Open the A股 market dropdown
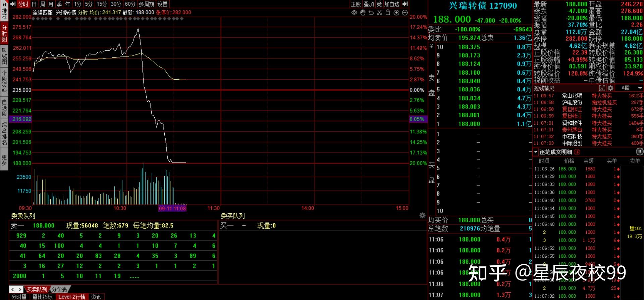The image size is (644, 300). pos(631,88)
